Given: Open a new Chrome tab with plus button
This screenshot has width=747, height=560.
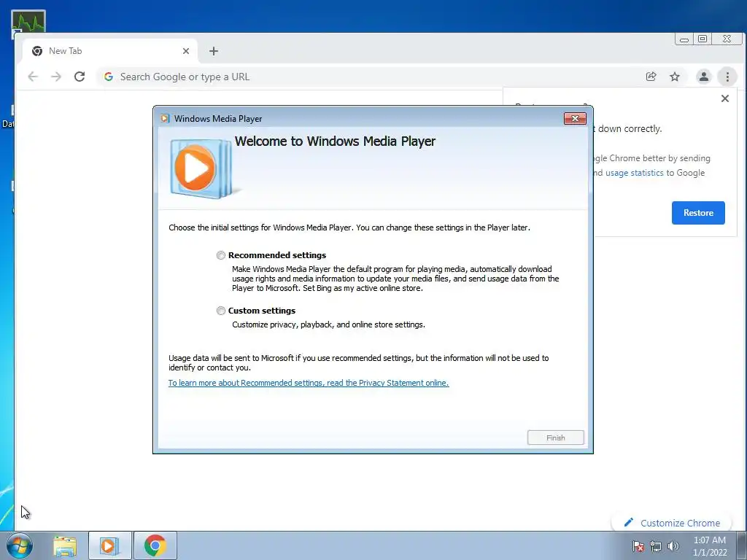Looking at the screenshot, I should click(214, 51).
